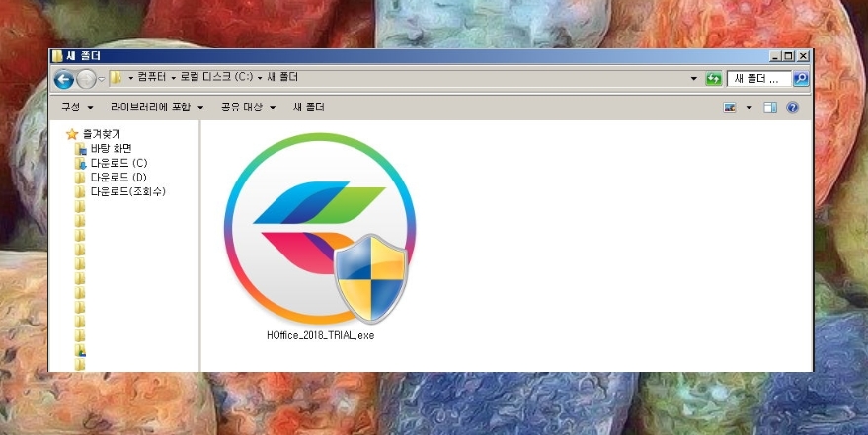Open the address bar history dropdown arrow

point(693,79)
